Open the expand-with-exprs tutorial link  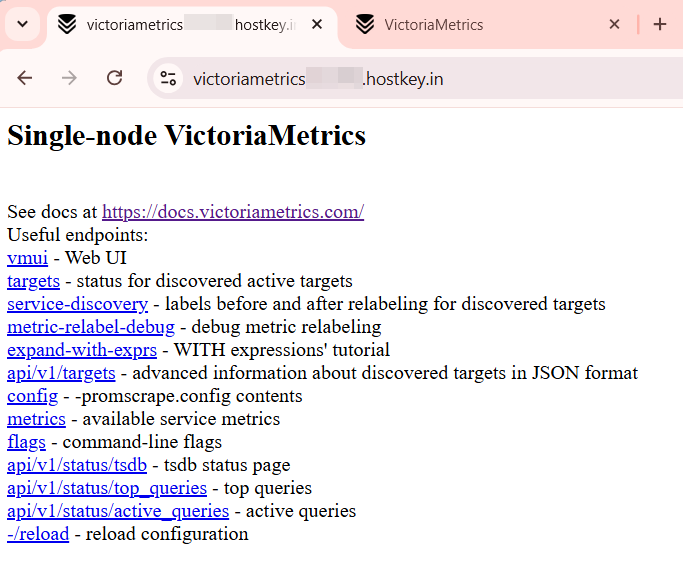(x=81, y=350)
